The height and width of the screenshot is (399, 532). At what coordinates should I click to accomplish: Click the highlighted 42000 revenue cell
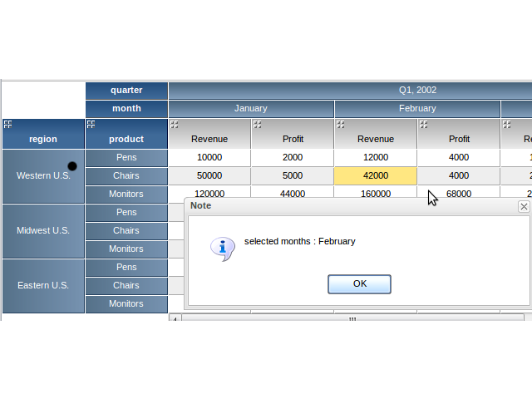[375, 175]
